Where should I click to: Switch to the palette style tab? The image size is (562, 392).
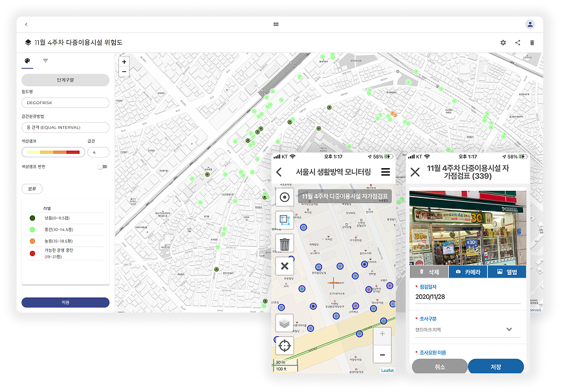[x=27, y=61]
